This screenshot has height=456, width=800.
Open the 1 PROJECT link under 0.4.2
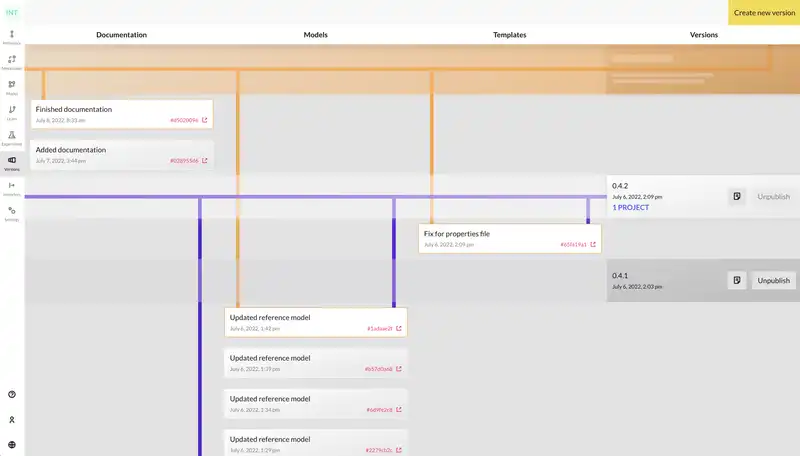coord(630,207)
